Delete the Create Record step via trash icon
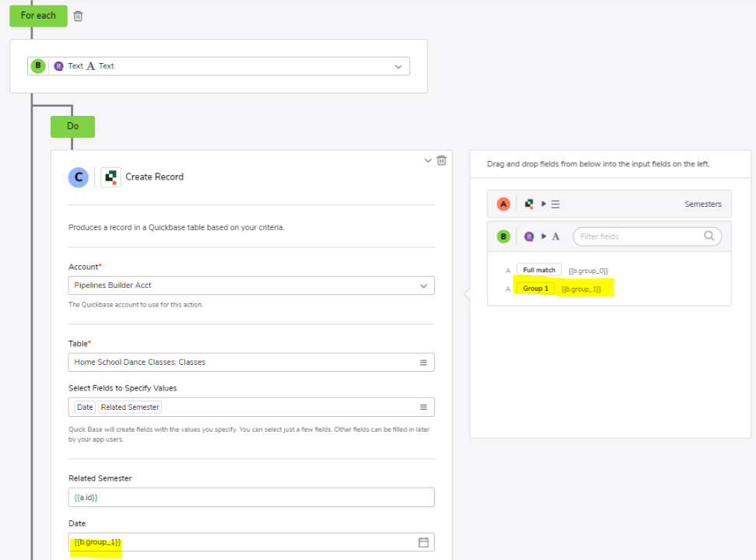The height and width of the screenshot is (560, 756). pyautogui.click(x=441, y=160)
